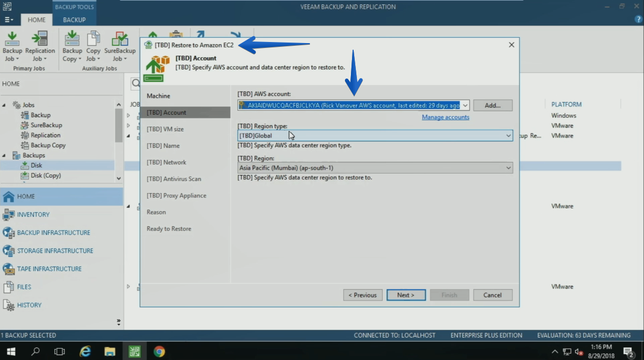Close the Restore to Amazon EC2 dialog
Image resolution: width=644 pixels, height=360 pixels.
pyautogui.click(x=511, y=45)
